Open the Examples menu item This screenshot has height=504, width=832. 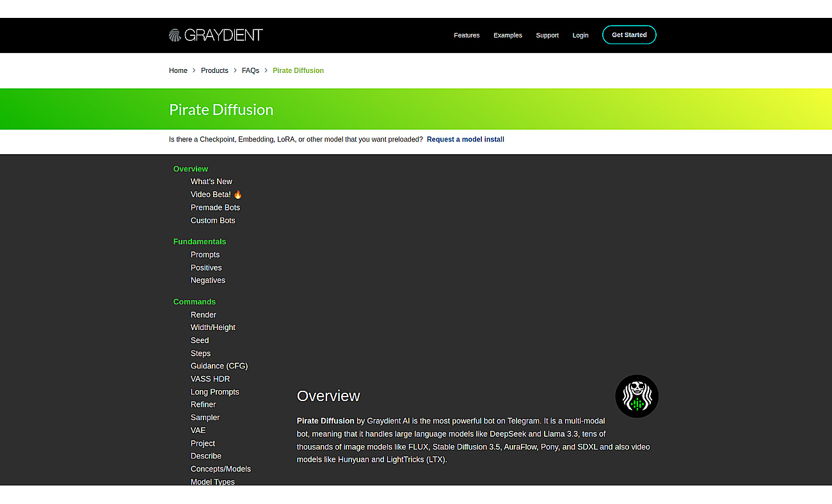click(x=508, y=35)
